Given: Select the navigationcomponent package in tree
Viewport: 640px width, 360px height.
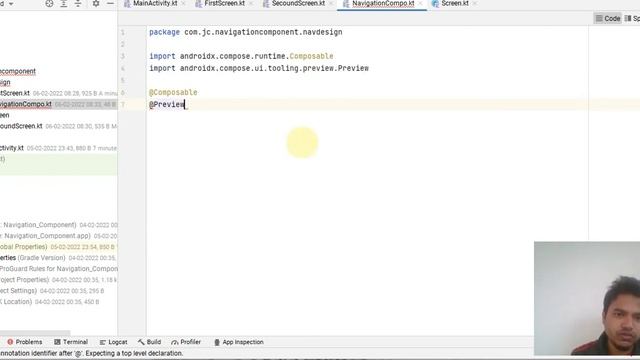Looking at the screenshot, I should point(18,71).
